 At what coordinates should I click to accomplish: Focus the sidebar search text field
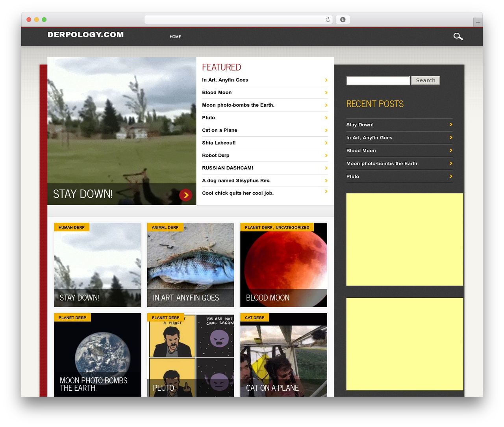[x=378, y=81]
